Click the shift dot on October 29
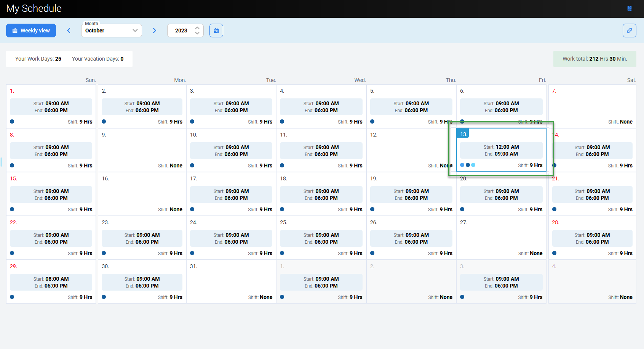The image size is (644, 352). pos(12,297)
